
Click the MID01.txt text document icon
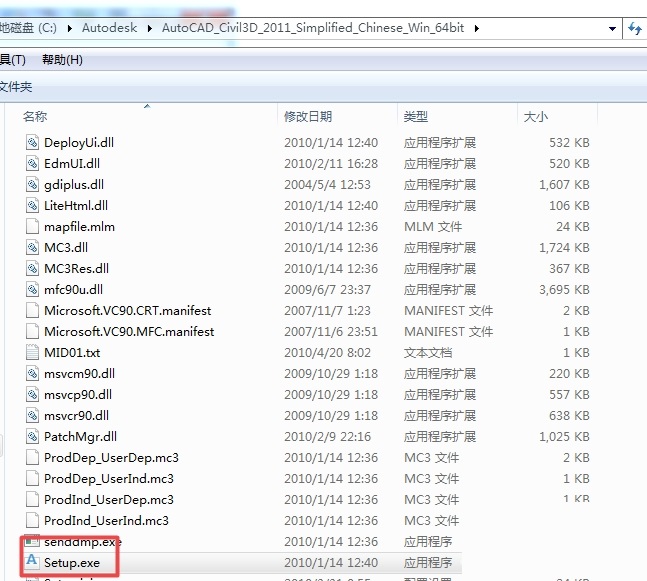[x=32, y=352]
